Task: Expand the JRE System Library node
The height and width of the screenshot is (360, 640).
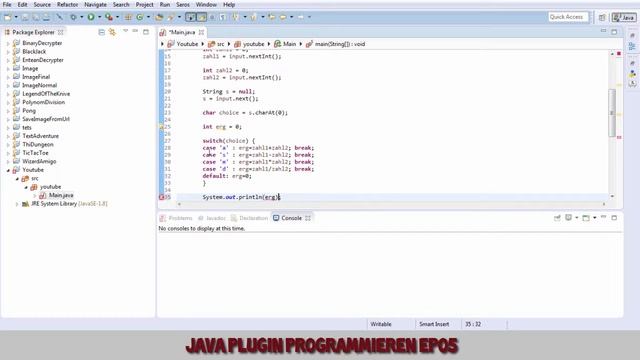Action: (17, 204)
